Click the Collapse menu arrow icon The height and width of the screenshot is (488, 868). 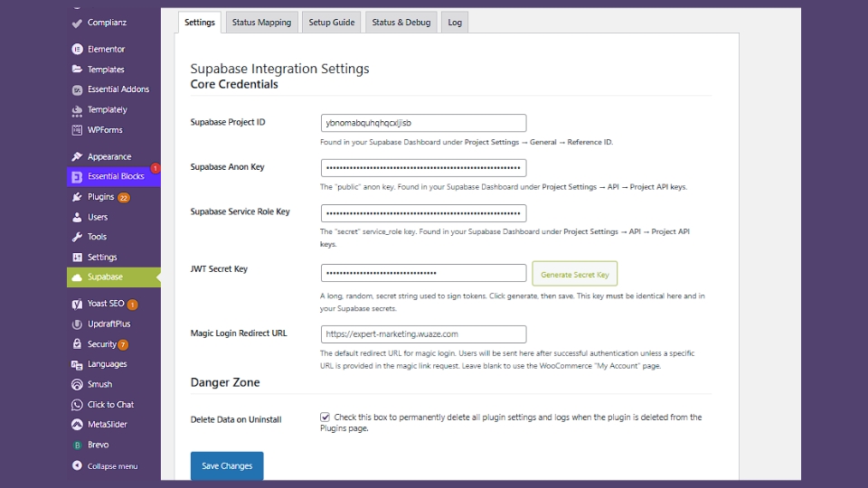point(77,466)
